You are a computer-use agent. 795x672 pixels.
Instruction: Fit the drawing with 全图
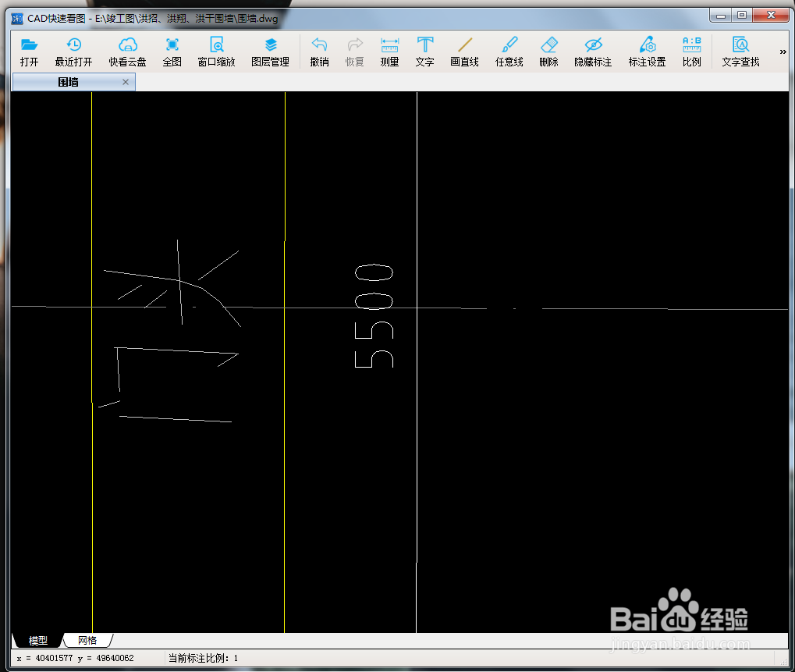click(x=172, y=52)
